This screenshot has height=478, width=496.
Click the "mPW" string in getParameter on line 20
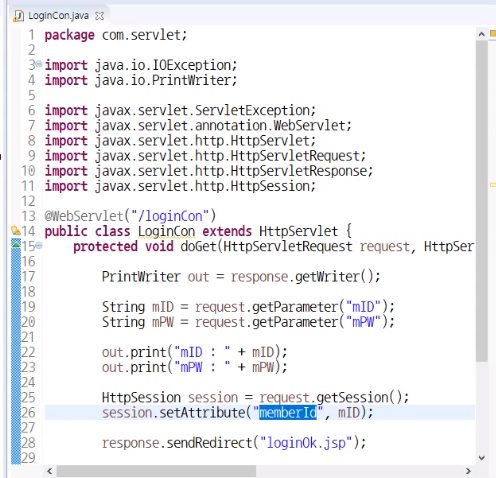363,322
